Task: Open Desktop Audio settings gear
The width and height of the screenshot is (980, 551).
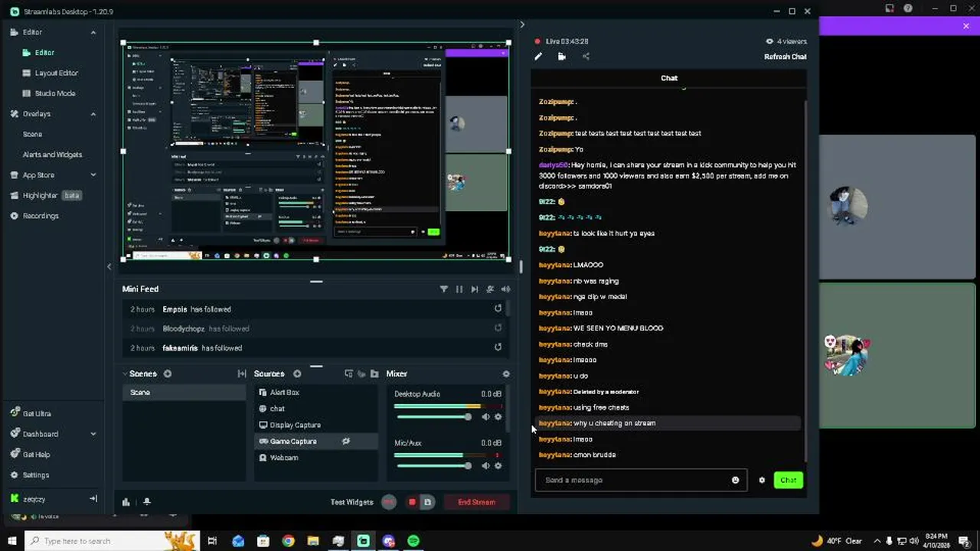Action: click(498, 417)
